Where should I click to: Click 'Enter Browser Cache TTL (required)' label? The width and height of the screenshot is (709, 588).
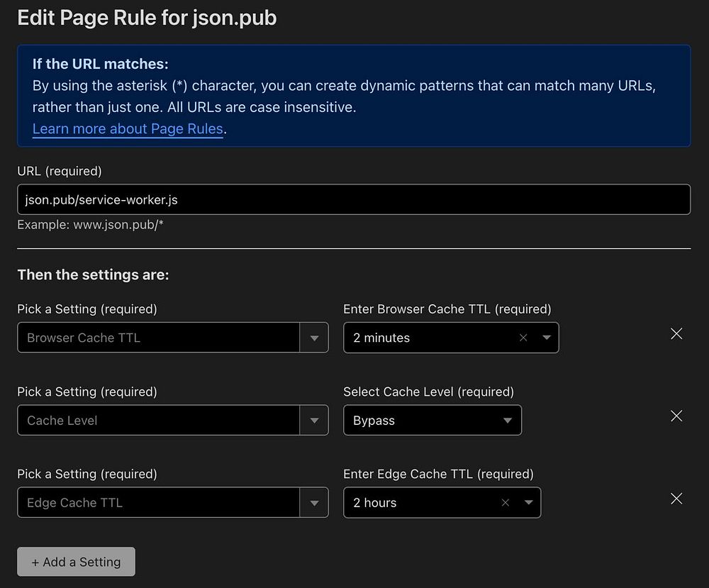pyautogui.click(x=447, y=309)
